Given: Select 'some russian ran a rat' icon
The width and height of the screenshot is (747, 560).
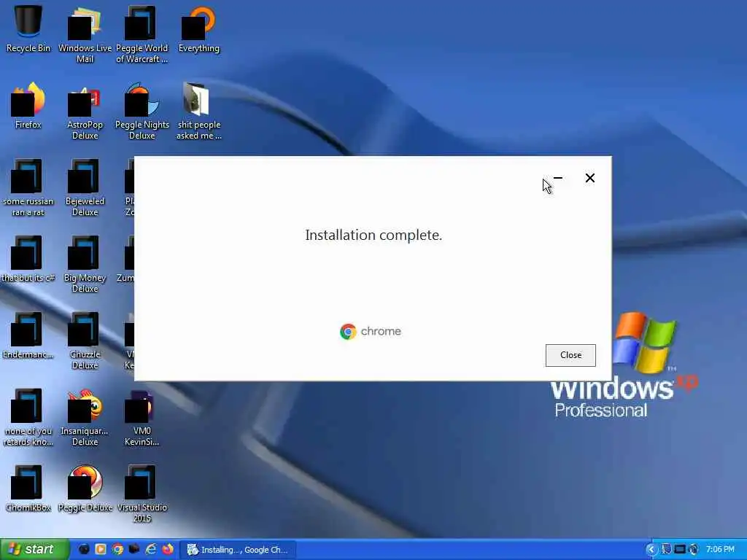Looking at the screenshot, I should pos(28,189).
